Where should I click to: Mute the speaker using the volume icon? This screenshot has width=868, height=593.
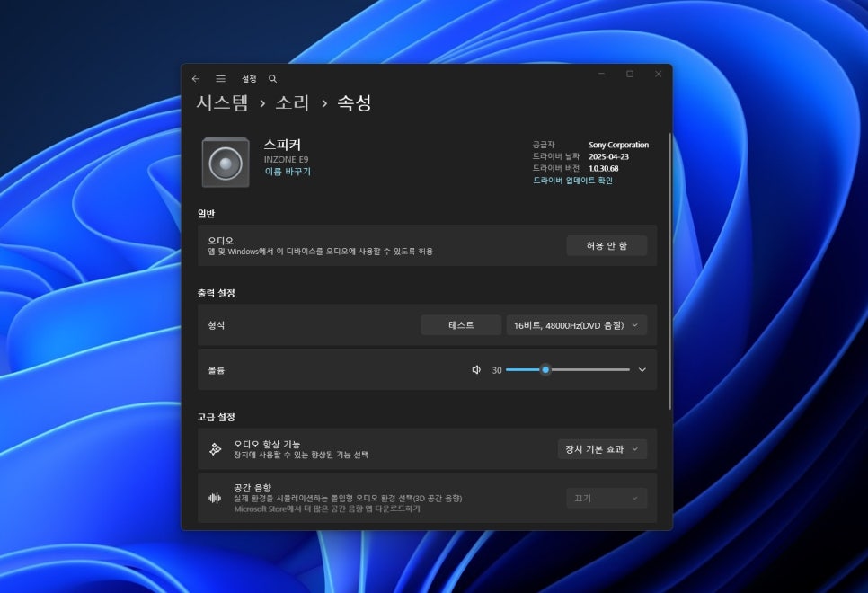click(476, 369)
